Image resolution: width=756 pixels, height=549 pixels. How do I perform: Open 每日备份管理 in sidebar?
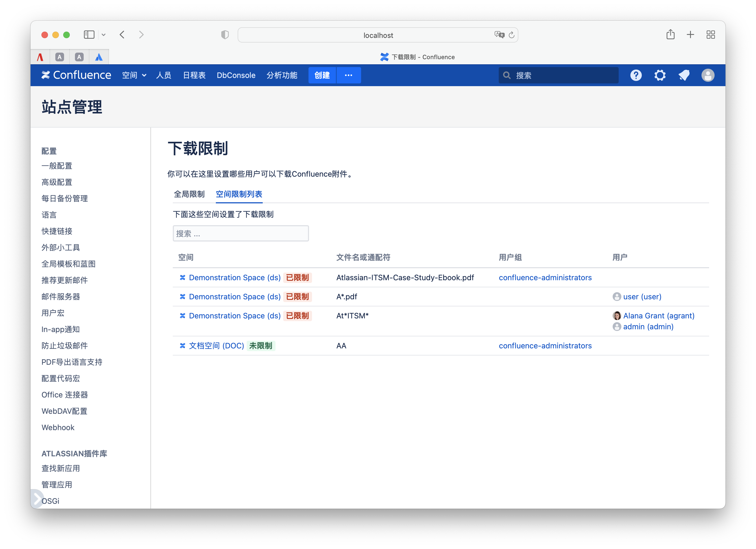click(65, 198)
